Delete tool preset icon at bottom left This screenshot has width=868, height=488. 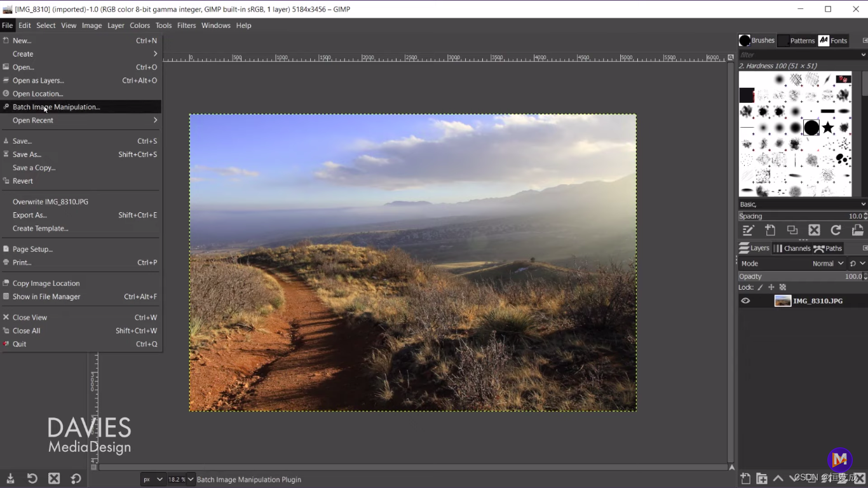click(54, 478)
